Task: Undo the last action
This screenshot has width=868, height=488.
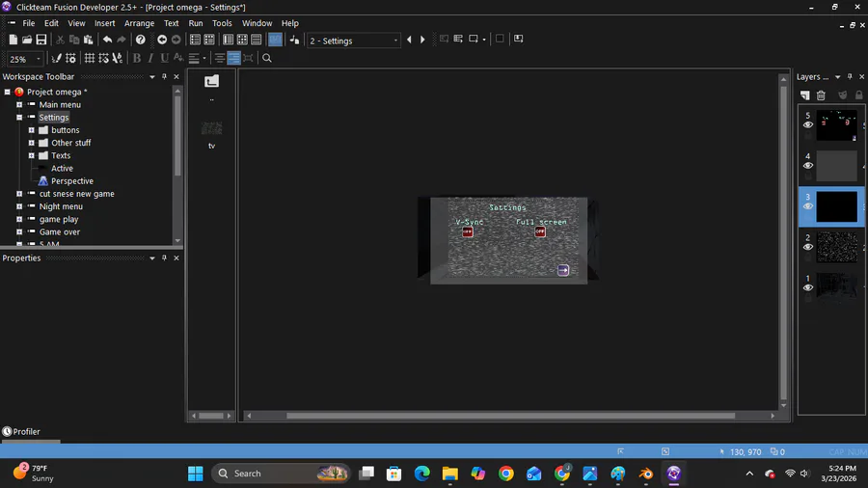Action: [107, 40]
